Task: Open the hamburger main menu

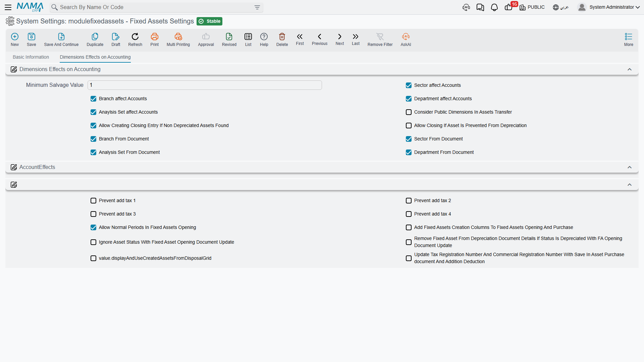Action: coord(8,7)
